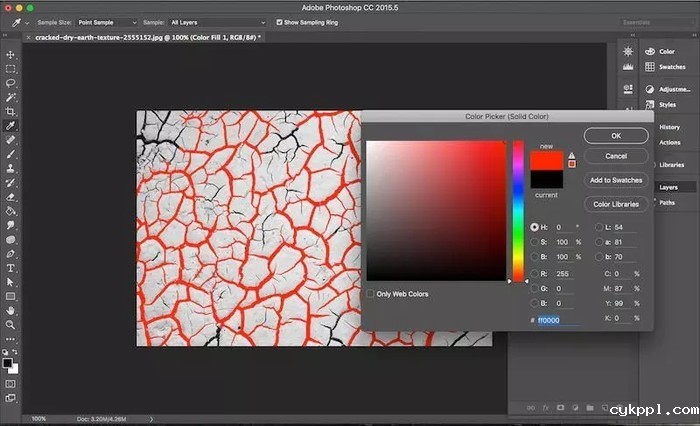
Task: Select the Type tool
Action: [11, 268]
